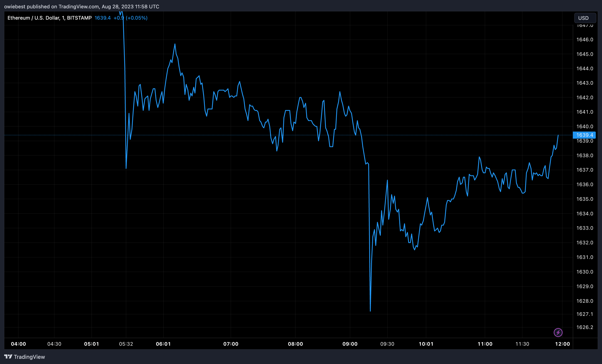Click the 04:30 time axis label
This screenshot has width=602, height=364.
54,344
